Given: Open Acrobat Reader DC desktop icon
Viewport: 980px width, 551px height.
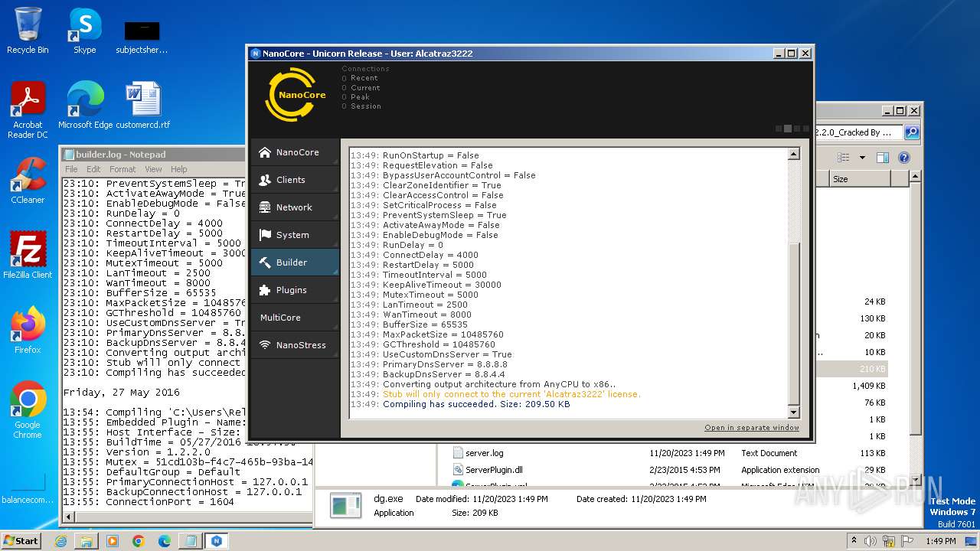Looking at the screenshot, I should (28, 110).
